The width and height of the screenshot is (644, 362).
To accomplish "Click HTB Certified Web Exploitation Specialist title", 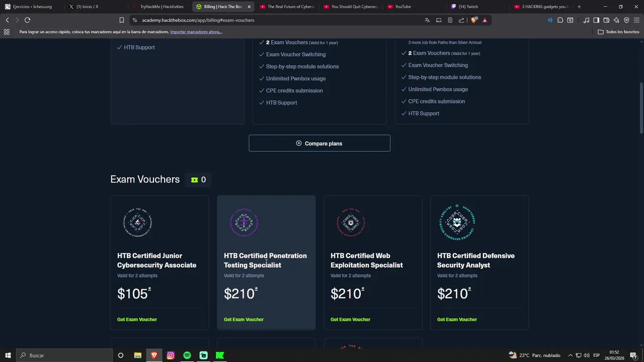I will coord(367,260).
